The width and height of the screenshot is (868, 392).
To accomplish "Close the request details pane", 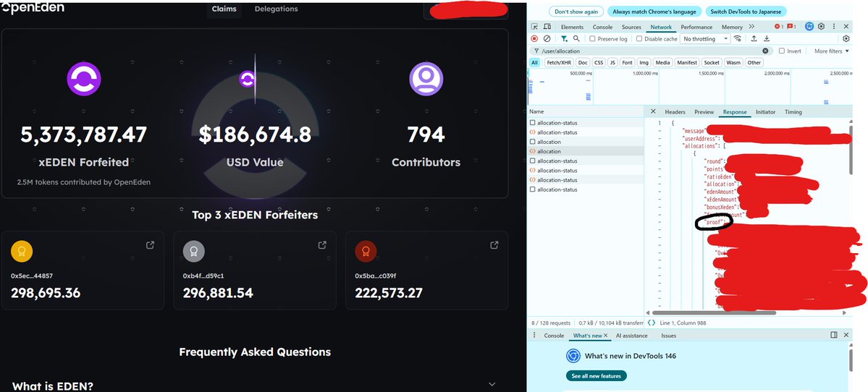I will (653, 111).
